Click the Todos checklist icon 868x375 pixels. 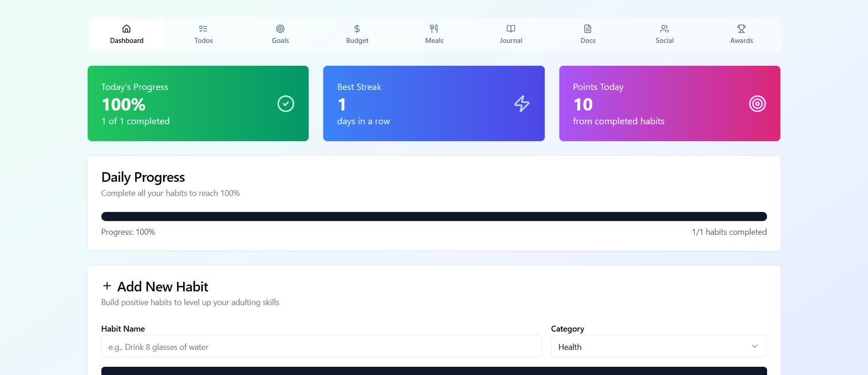tap(203, 29)
